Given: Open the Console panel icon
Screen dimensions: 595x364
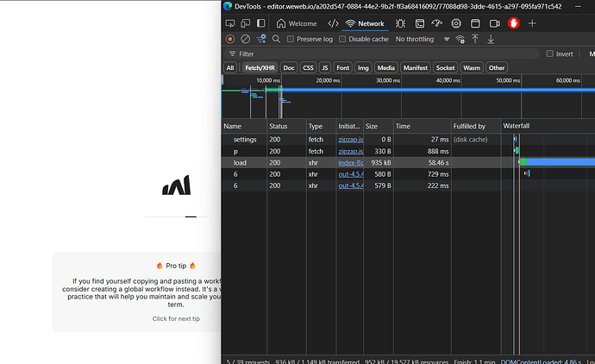Looking at the screenshot, I should [x=420, y=23].
